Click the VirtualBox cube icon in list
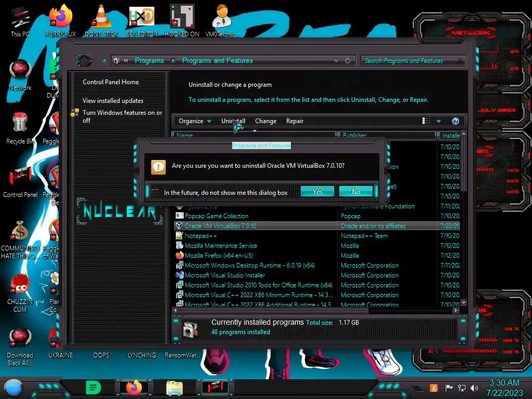The width and height of the screenshot is (532, 399). click(179, 225)
